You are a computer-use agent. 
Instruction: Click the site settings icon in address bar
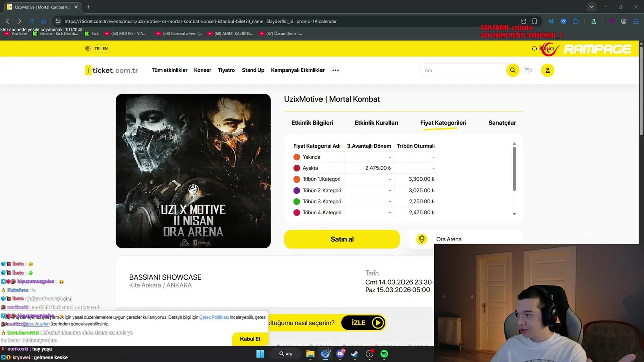[58, 21]
